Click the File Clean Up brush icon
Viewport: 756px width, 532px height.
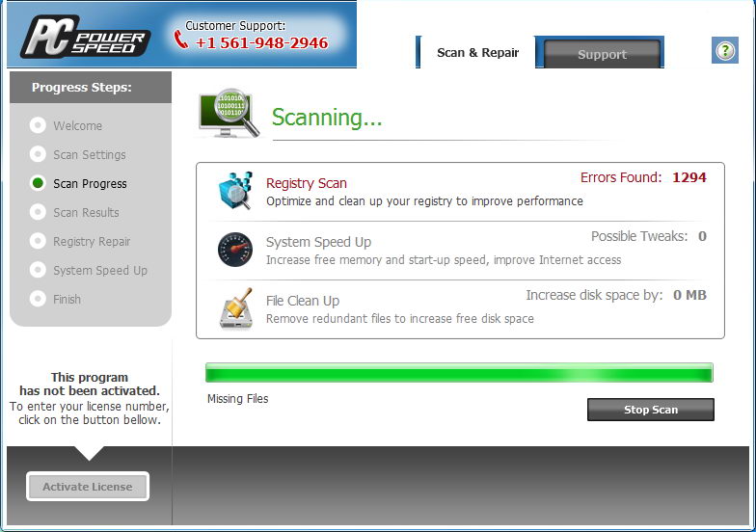(235, 308)
